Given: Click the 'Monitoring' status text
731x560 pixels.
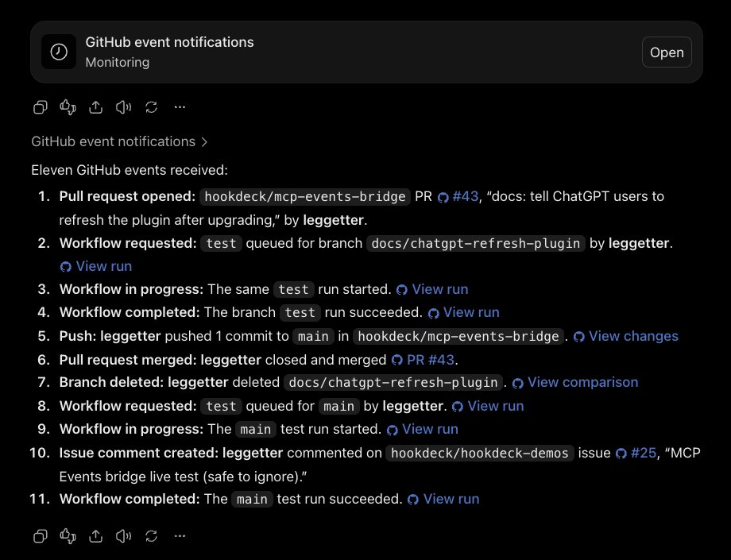Looking at the screenshot, I should point(118,63).
